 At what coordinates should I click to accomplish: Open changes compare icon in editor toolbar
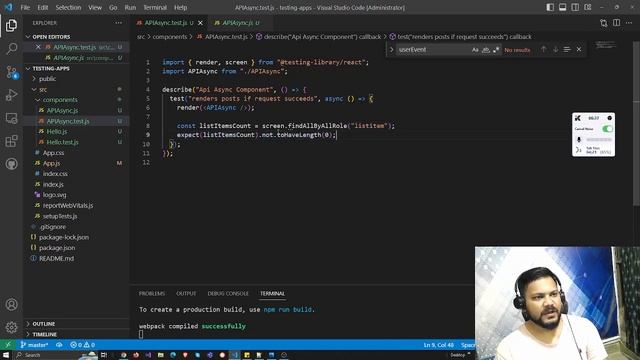pyautogui.click(x=604, y=23)
